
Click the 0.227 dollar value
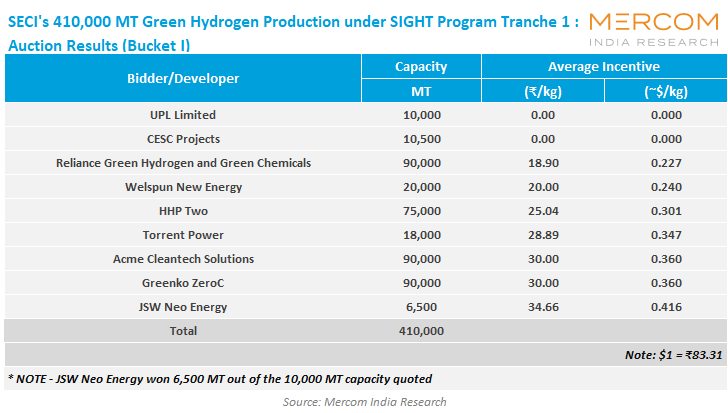(666, 163)
